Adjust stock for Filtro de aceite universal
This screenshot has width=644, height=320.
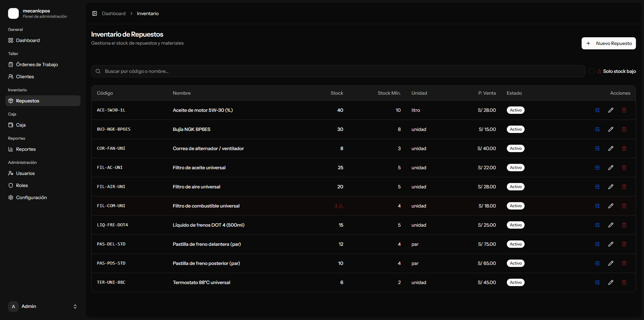597,168
